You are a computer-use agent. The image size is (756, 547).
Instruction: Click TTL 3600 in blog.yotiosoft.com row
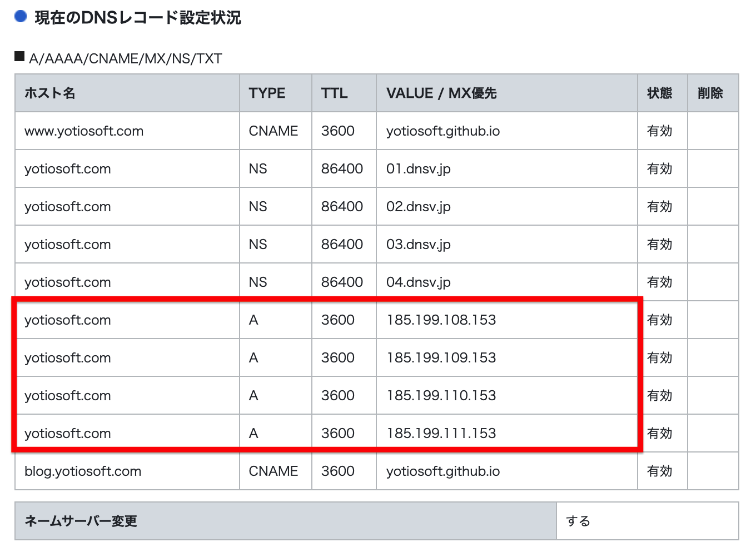coord(338,471)
